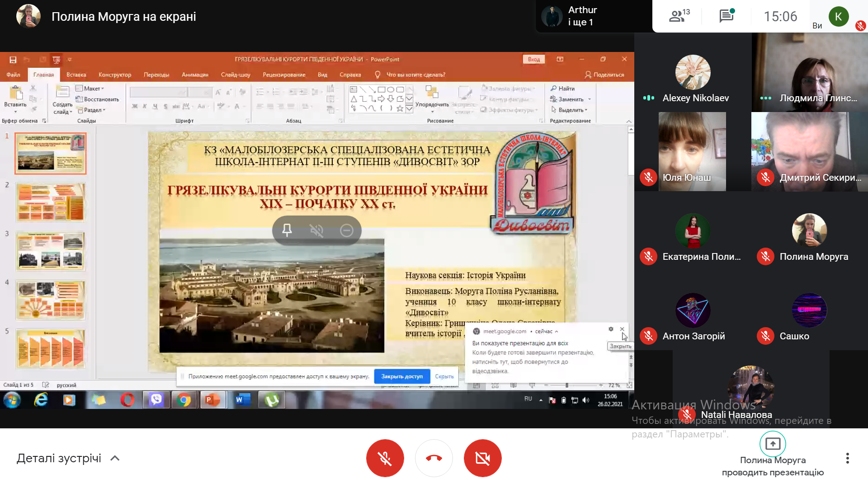Expand Деталі зустрічі chevron

point(115,458)
